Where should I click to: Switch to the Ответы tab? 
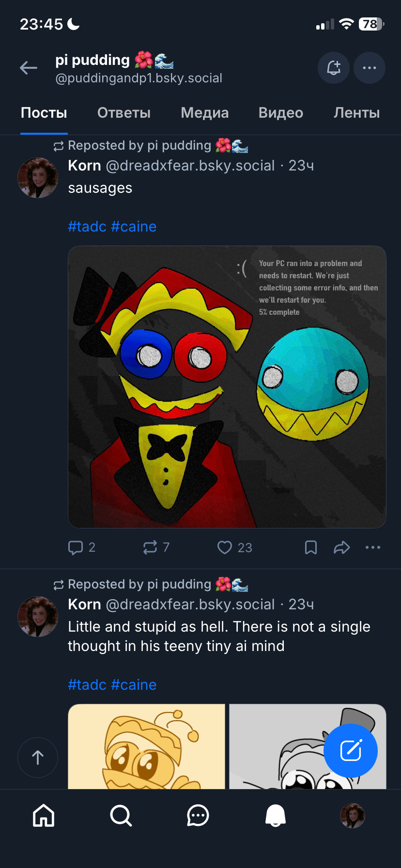pyautogui.click(x=124, y=113)
